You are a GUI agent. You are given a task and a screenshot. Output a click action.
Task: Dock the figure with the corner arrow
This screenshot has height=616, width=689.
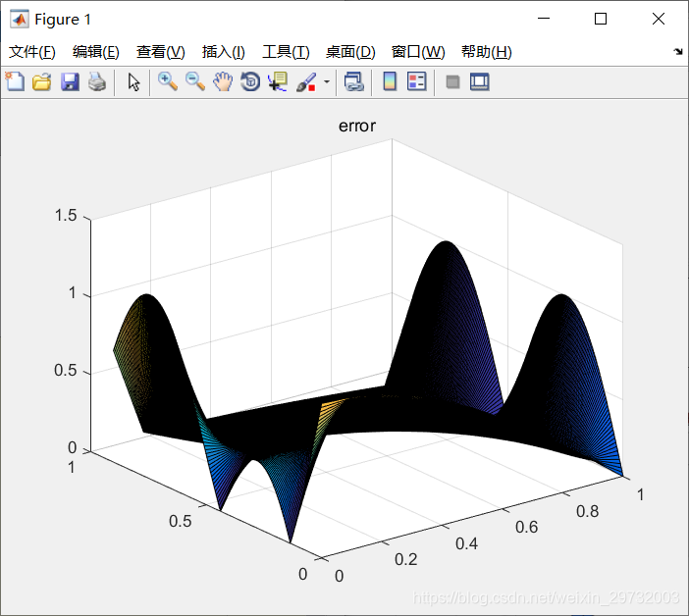click(678, 51)
